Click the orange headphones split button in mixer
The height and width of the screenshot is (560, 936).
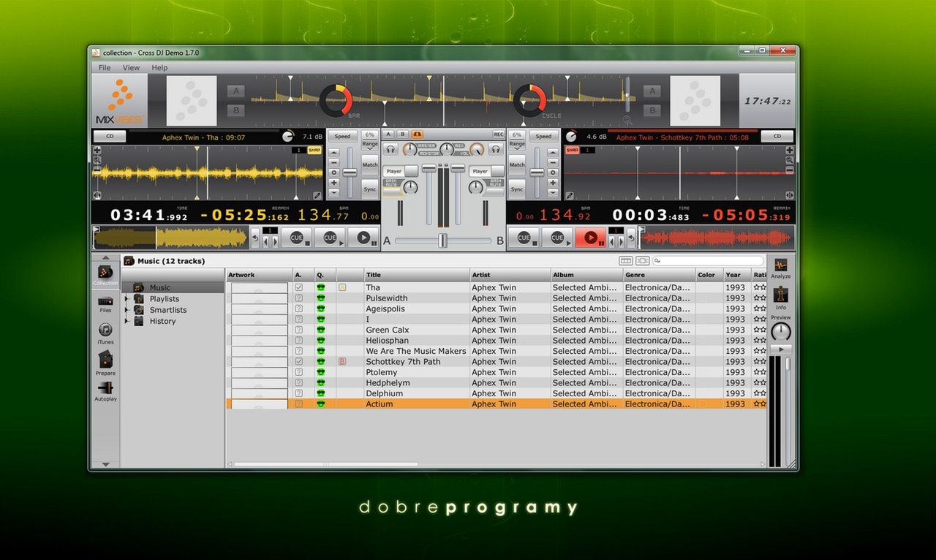(x=417, y=135)
